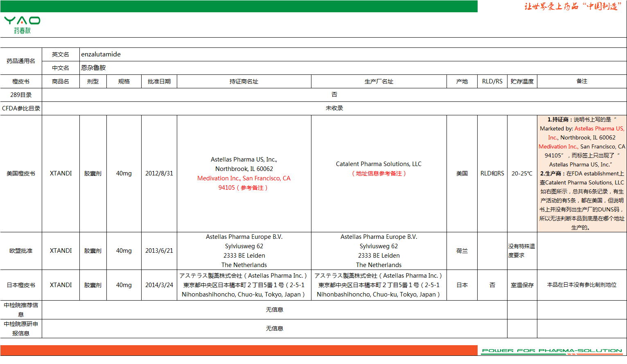The width and height of the screenshot is (627, 364).
Task: Select XTANDI in the 欧盟批准 row
Action: coord(61,251)
